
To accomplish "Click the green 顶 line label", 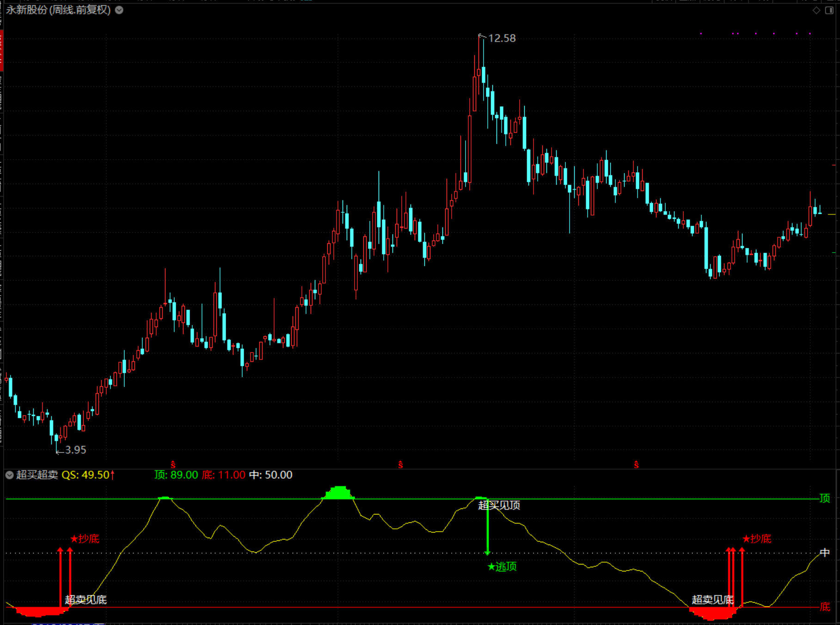I will (x=825, y=499).
